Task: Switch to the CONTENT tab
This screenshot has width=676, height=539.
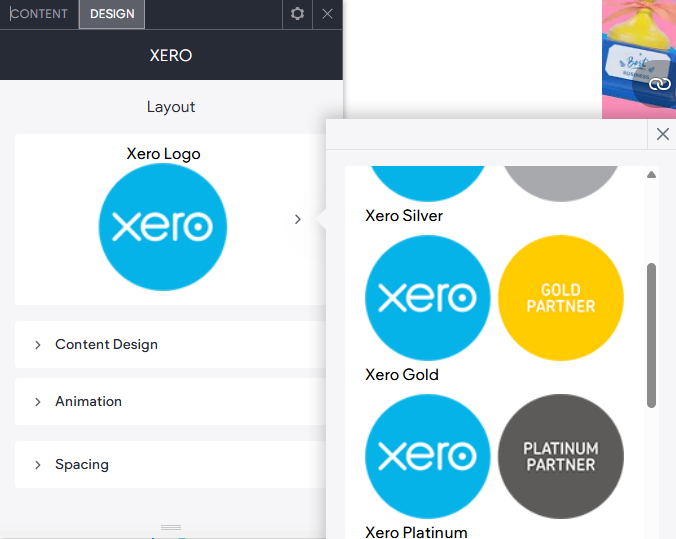Action: (x=39, y=14)
